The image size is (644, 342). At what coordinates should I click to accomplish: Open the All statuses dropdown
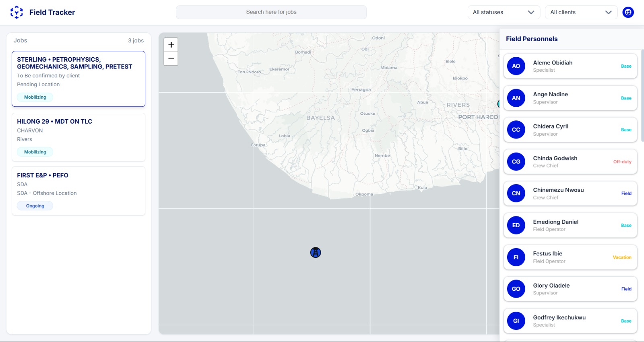[x=504, y=12]
